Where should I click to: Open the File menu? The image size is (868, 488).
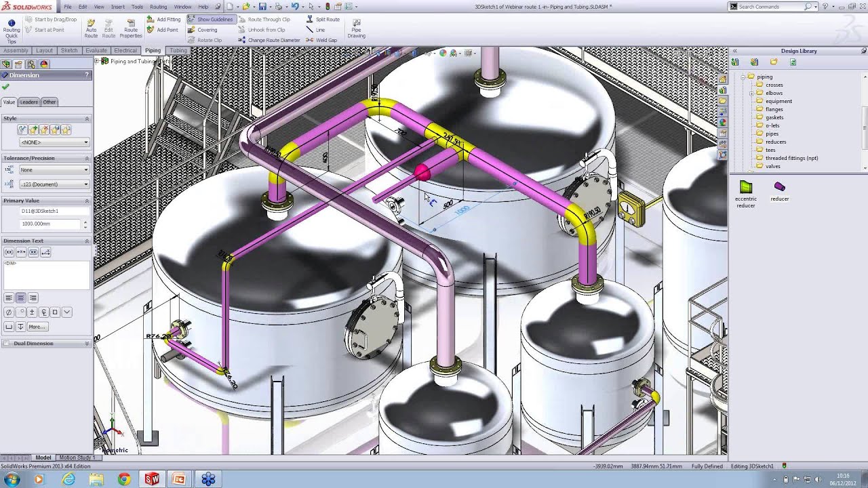[68, 6]
